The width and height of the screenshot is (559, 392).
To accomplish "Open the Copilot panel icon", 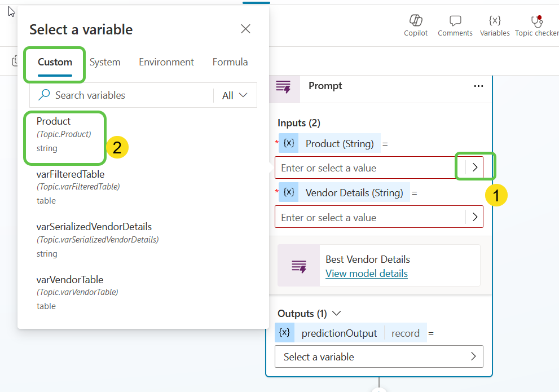I will (416, 23).
